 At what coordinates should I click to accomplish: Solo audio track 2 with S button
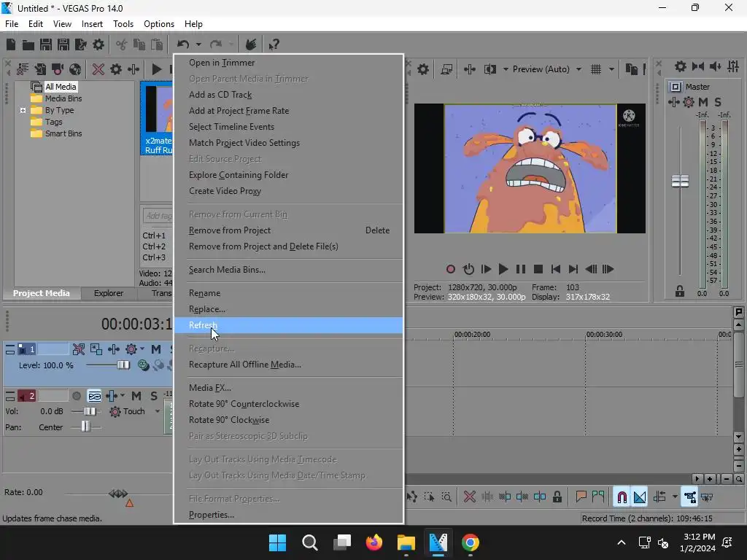153,396
